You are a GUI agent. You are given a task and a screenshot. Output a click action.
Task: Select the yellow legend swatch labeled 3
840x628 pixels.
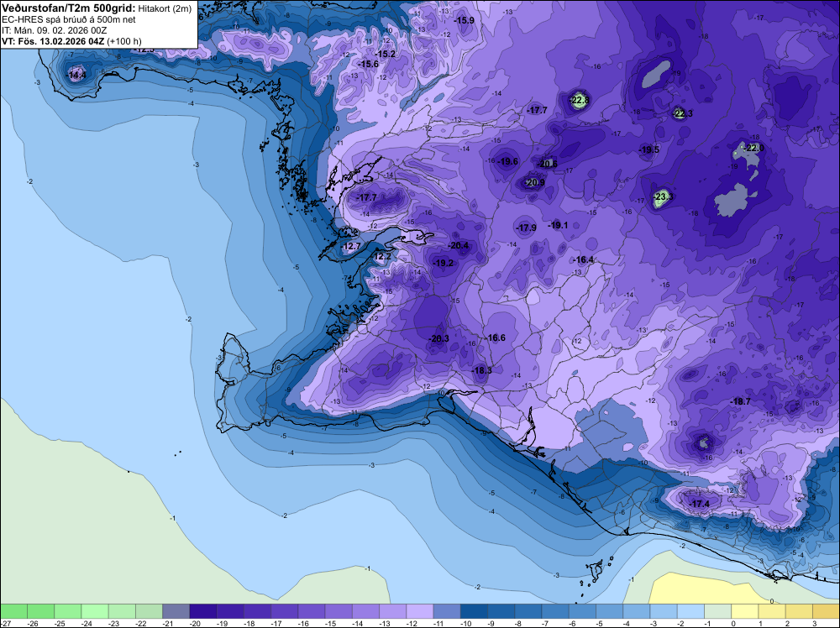coord(826,611)
